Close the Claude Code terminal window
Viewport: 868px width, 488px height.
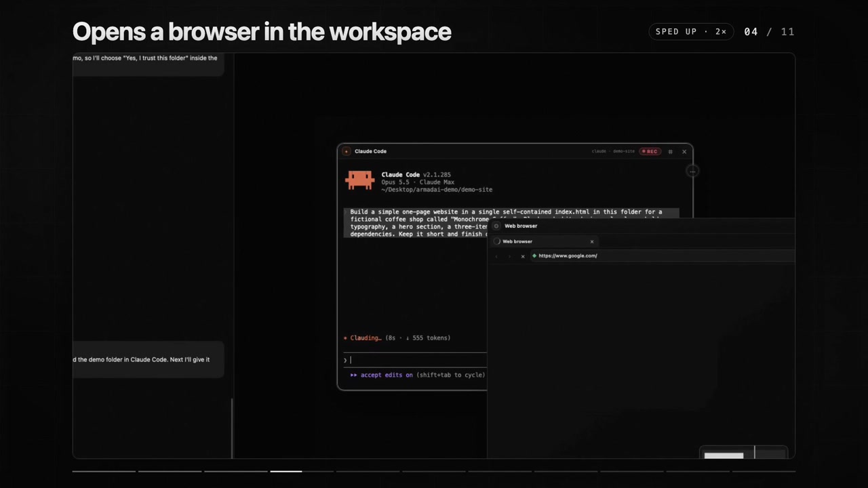[x=684, y=151]
